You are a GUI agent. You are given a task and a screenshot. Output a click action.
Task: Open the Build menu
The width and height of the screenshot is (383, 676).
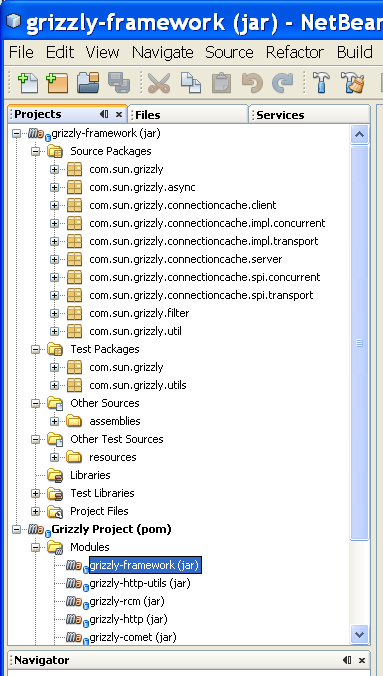click(355, 52)
